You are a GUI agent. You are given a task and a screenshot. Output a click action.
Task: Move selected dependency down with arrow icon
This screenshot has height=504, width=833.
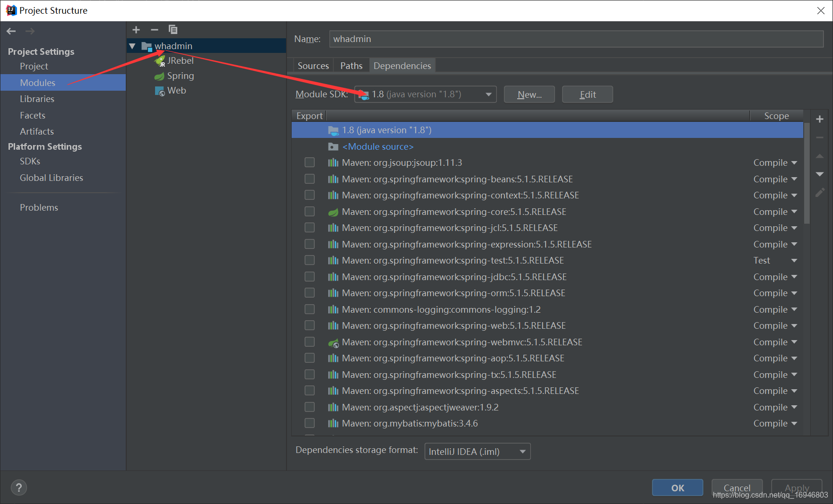click(820, 174)
